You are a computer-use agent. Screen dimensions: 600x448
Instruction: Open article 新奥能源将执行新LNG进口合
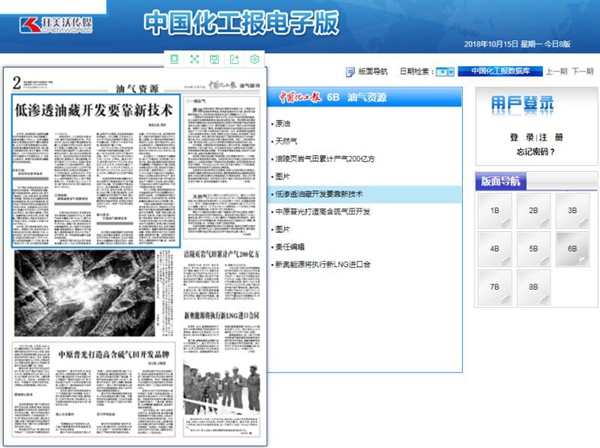[322, 264]
